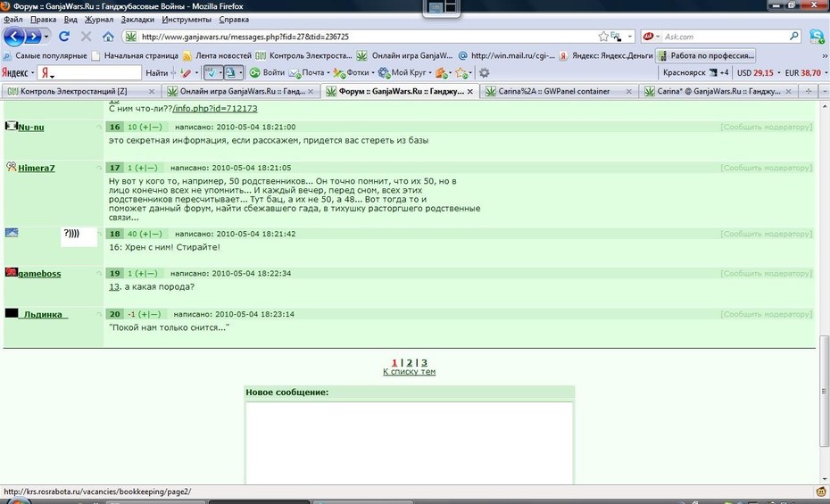Toggle the spell-check button in the Yandex bar
The image size is (830, 504).
pyautogui.click(x=211, y=72)
